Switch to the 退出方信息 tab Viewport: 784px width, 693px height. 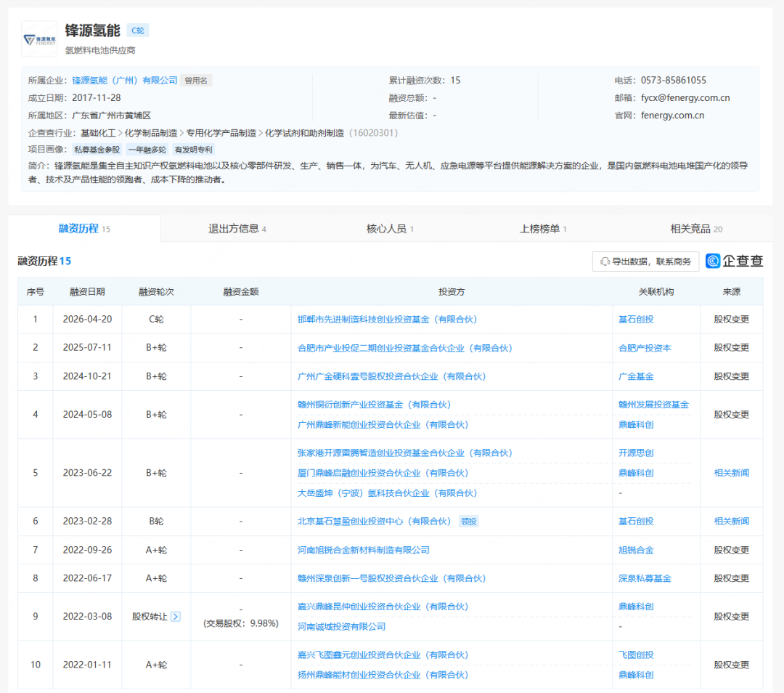[234, 228]
